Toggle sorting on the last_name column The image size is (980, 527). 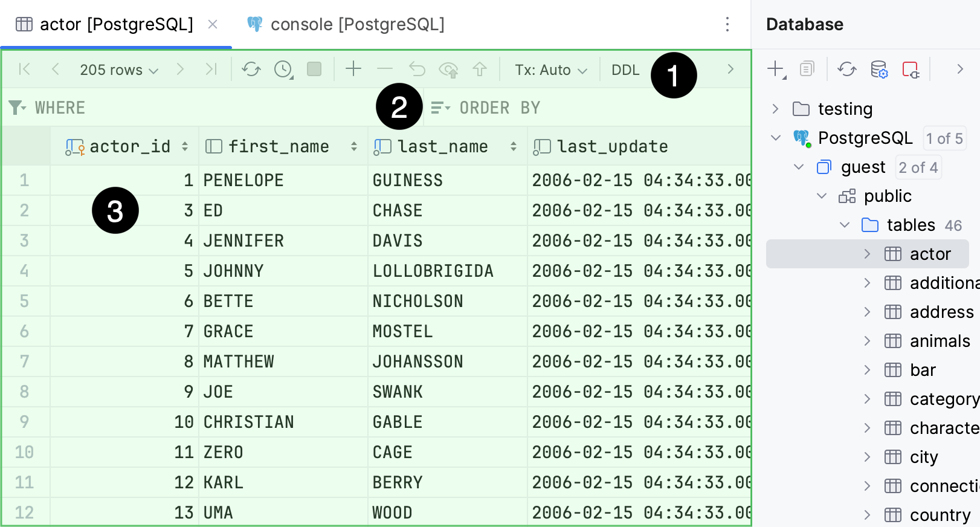point(513,146)
